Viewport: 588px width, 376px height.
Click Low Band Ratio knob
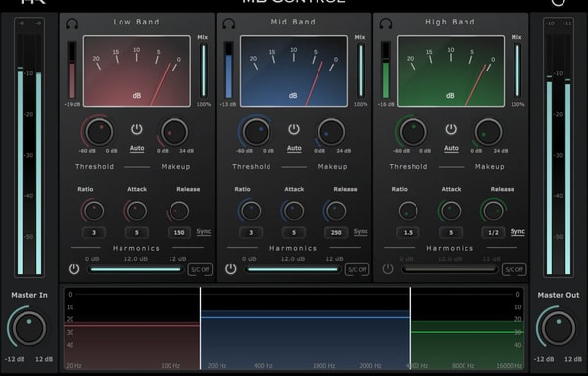pyautogui.click(x=93, y=211)
